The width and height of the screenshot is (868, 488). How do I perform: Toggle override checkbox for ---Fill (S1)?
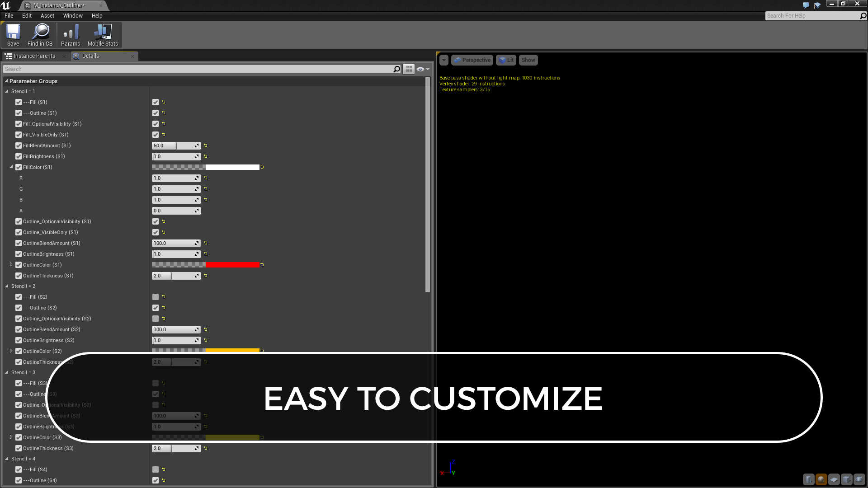coord(19,102)
